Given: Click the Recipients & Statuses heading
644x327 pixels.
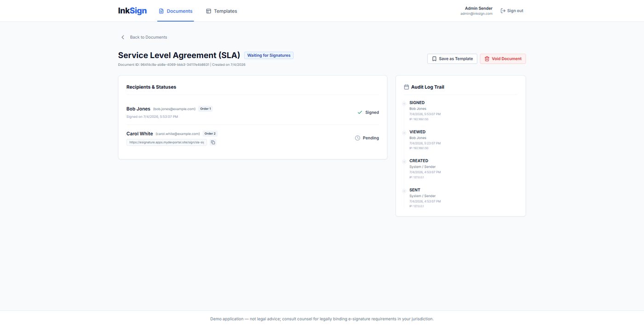Looking at the screenshot, I should click(151, 87).
